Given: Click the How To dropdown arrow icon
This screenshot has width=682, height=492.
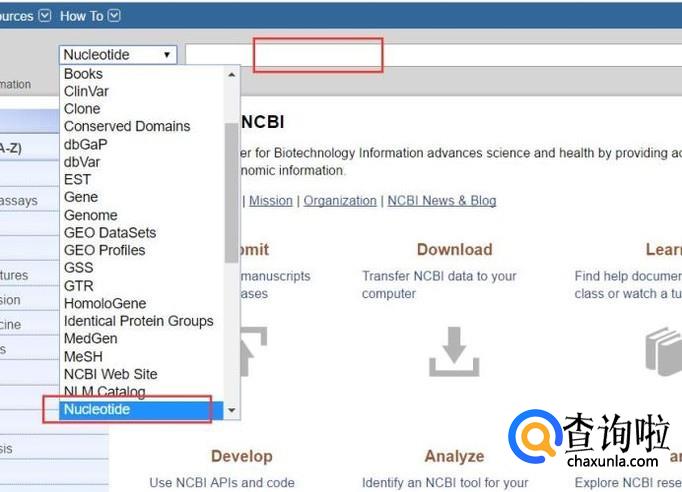Looking at the screenshot, I should point(114,16).
